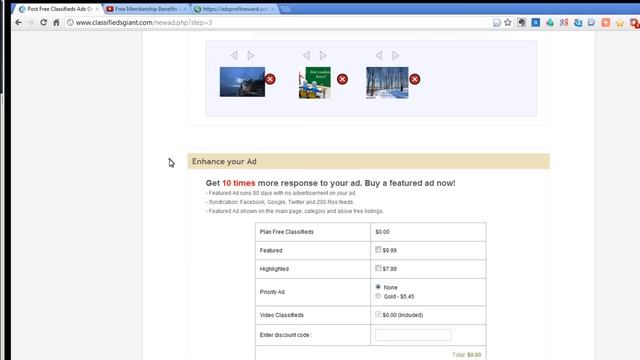The height and width of the screenshot is (360, 640).
Task: Select the None priority ad radio button
Action: point(378,287)
